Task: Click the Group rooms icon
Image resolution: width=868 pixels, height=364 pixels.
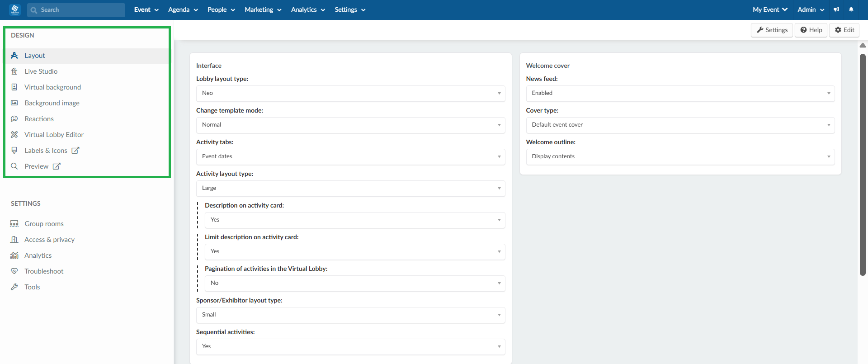Action: click(x=14, y=224)
